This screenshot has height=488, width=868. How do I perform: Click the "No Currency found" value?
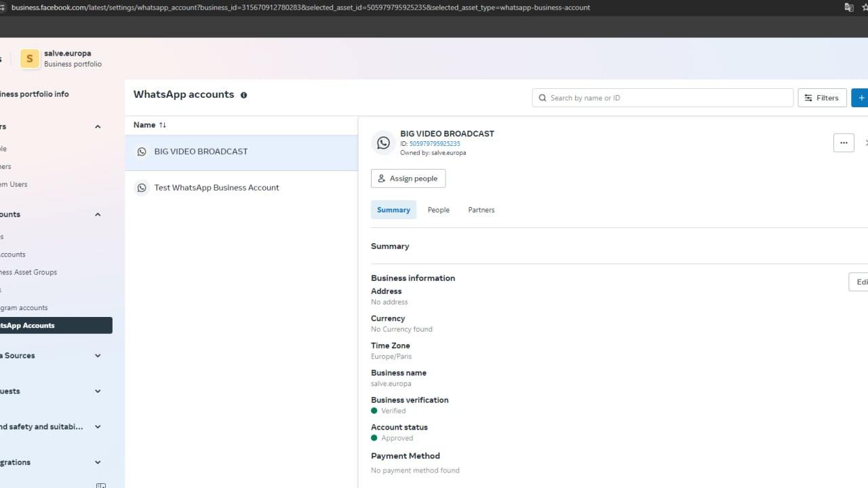tap(401, 329)
